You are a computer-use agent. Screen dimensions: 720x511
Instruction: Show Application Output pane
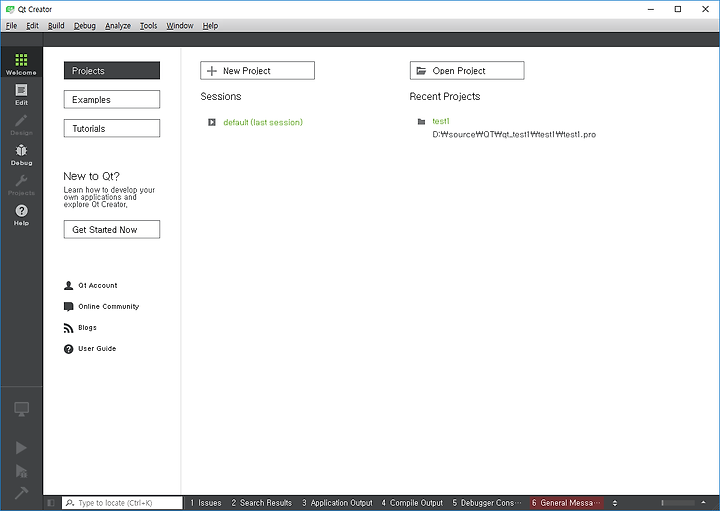point(337,503)
